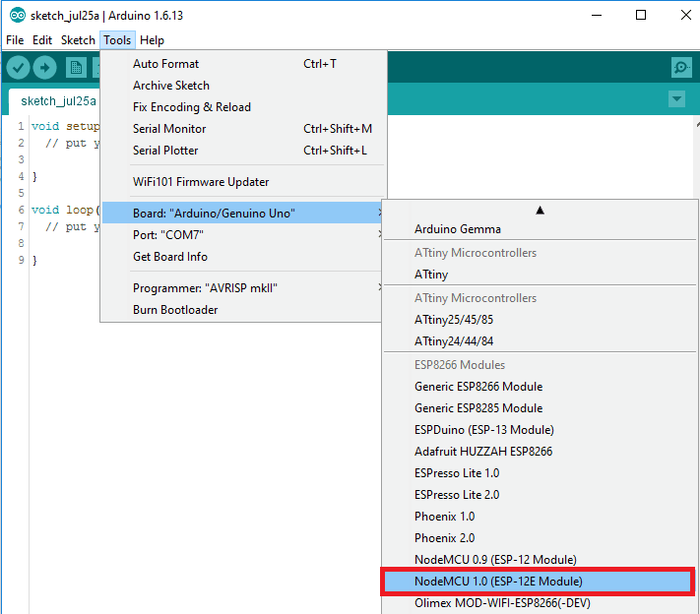Click the Verify checkmark toolbar button
700x614 pixels.
19,68
